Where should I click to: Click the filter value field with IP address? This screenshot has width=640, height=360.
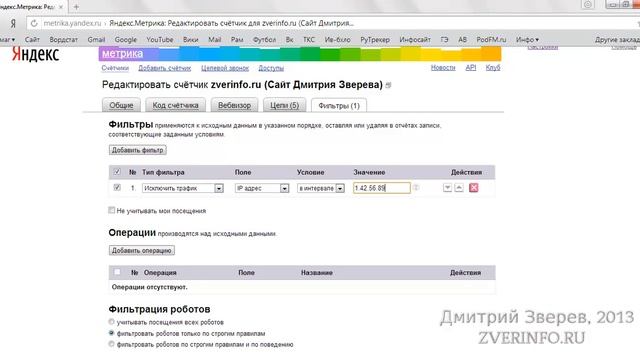tap(382, 188)
